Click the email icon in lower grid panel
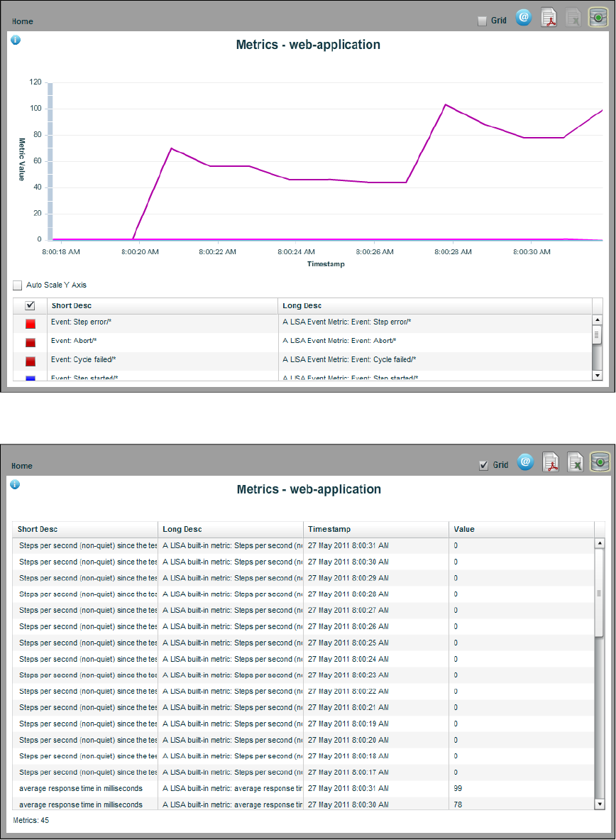The height and width of the screenshot is (840, 616). pos(525,462)
